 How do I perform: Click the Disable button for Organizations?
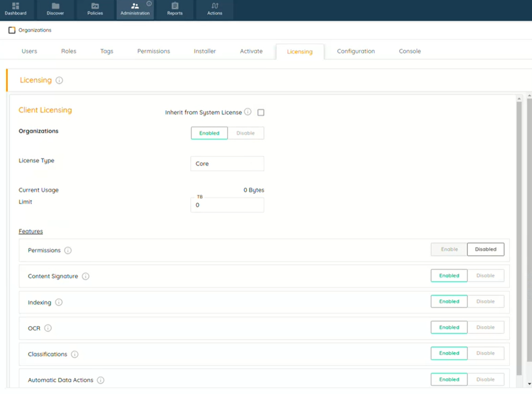(245, 133)
